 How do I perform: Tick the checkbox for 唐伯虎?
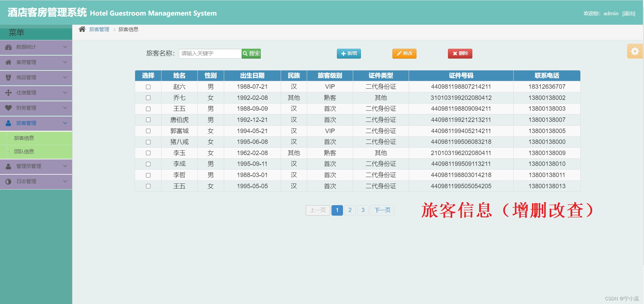coord(148,120)
